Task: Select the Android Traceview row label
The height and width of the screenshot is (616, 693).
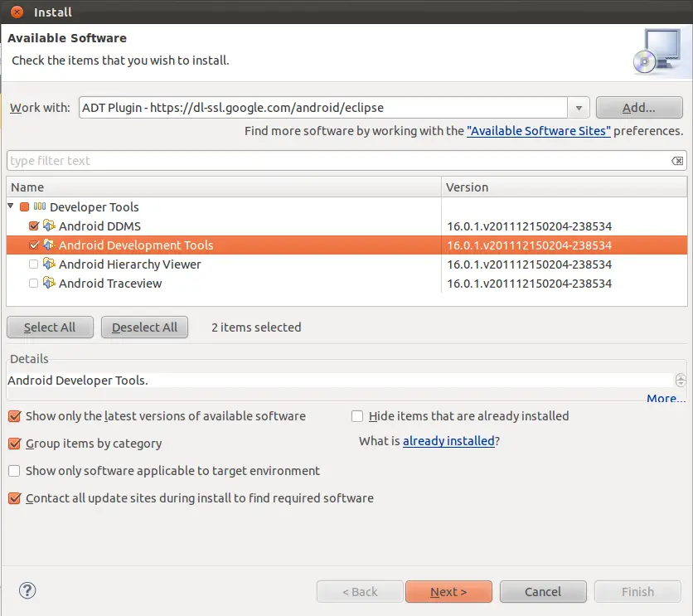Action: pos(110,284)
